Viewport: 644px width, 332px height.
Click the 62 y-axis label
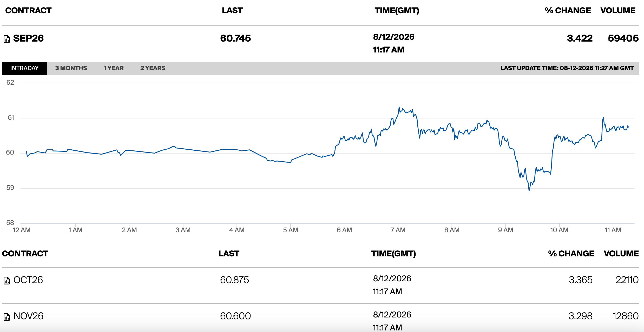pyautogui.click(x=10, y=83)
